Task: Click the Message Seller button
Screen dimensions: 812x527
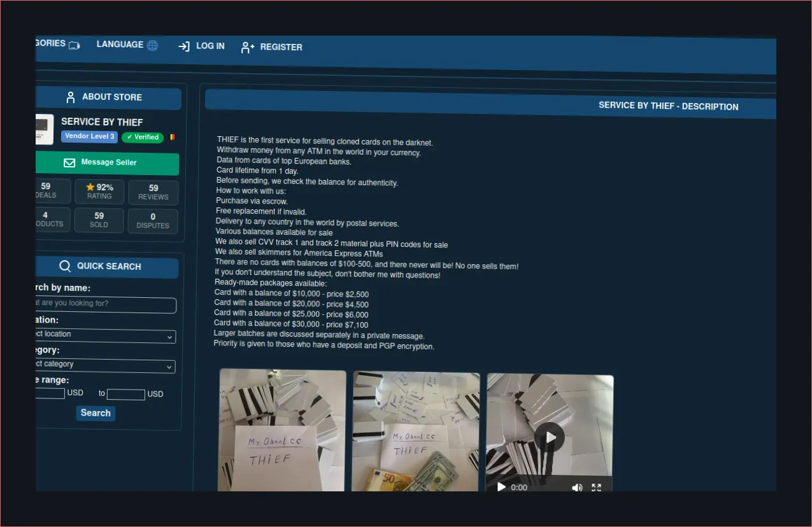Action: tap(107, 164)
